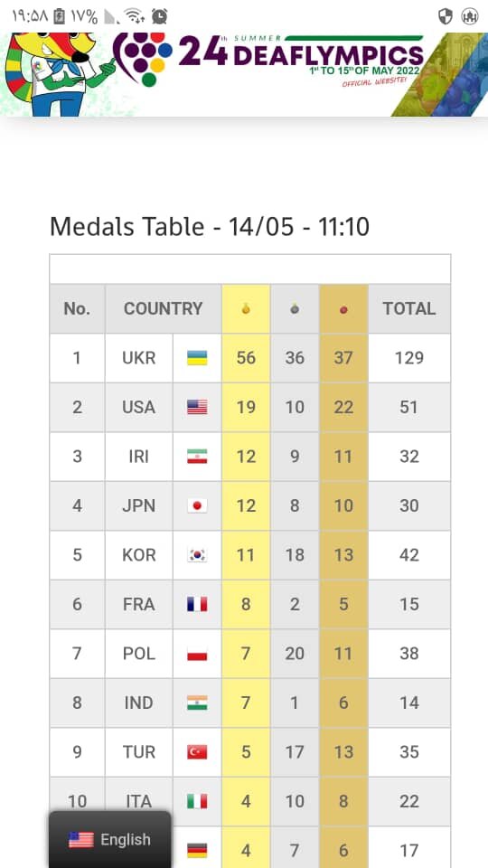
Task: Click the Iran flag icon
Action: click(x=197, y=457)
